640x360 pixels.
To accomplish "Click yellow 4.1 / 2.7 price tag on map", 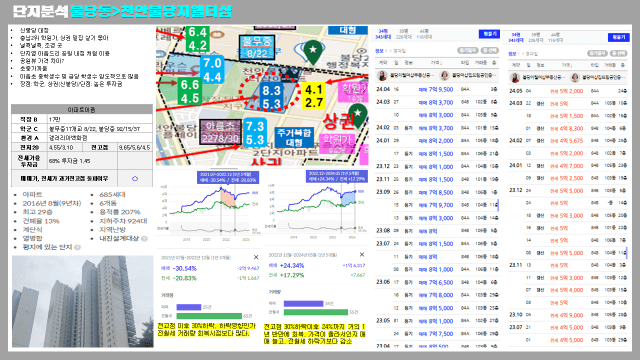I will 313,96.
